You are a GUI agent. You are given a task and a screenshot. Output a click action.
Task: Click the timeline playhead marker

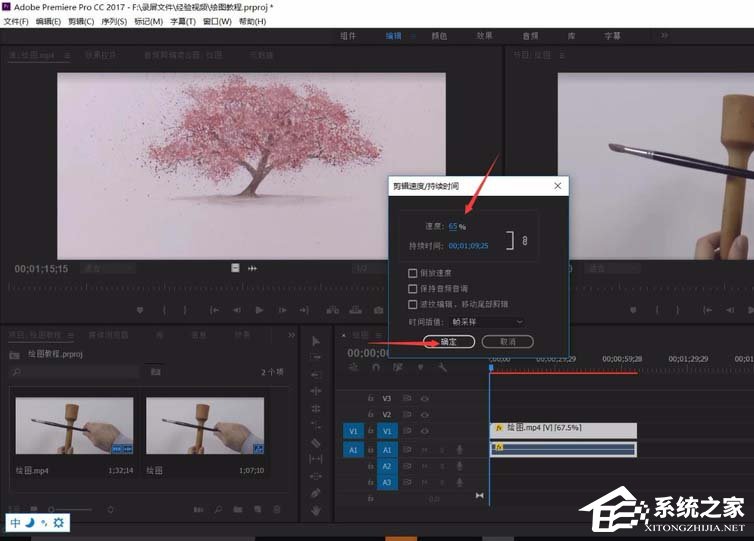coord(491,368)
